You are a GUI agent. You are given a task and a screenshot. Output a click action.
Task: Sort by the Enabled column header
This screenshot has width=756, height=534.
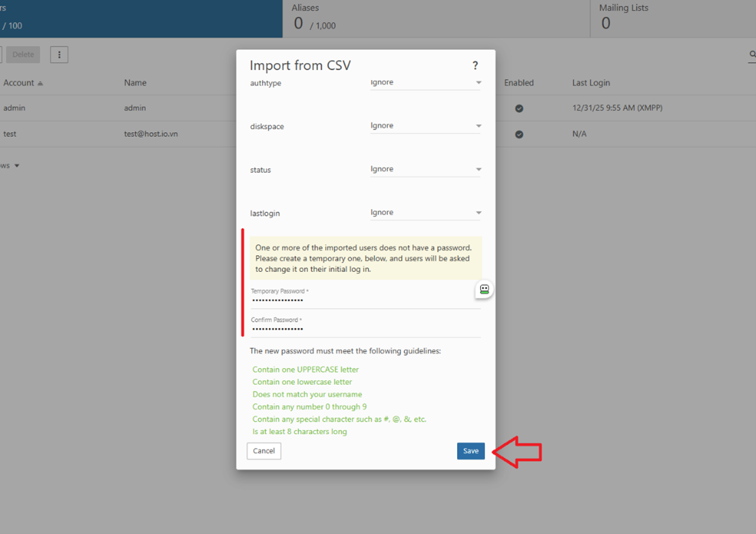(x=519, y=83)
